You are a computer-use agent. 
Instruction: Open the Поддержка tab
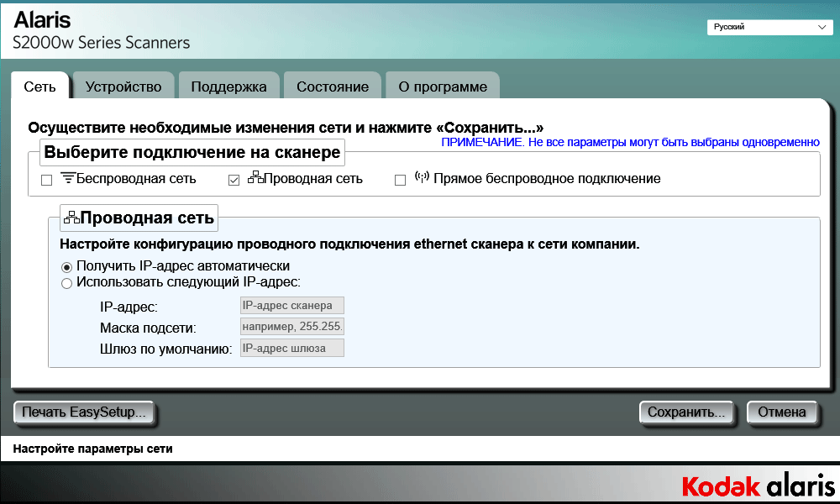(228, 87)
